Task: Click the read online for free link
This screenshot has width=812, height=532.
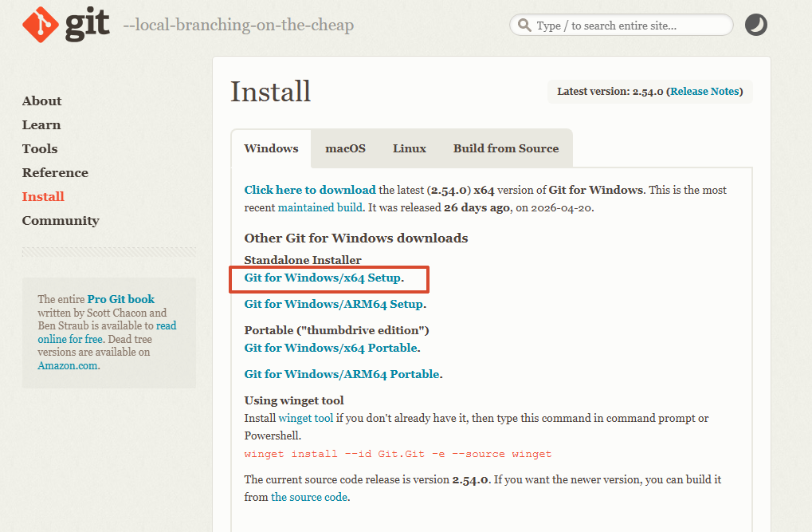Action: point(108,333)
